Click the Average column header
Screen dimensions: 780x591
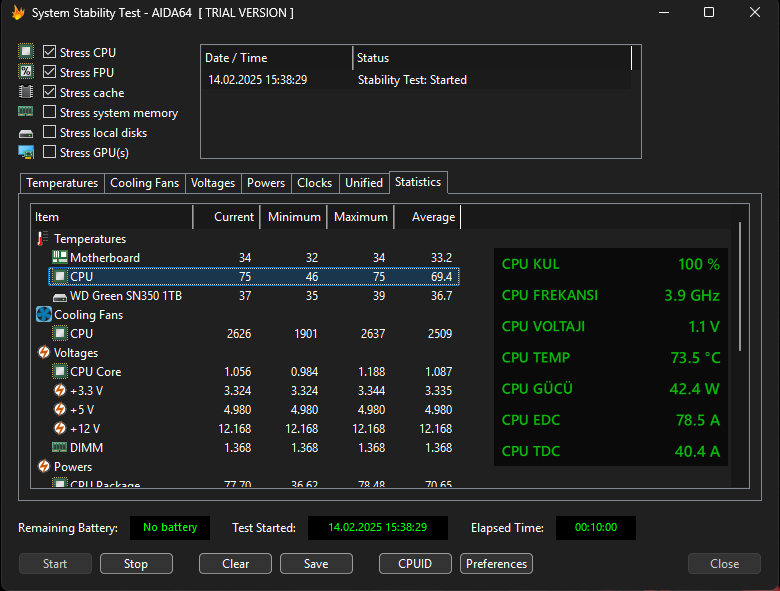coord(428,217)
